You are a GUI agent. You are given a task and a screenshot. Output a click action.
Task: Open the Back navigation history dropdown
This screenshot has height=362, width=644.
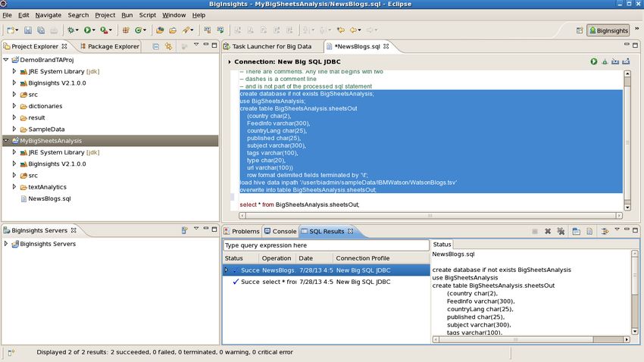359,30
